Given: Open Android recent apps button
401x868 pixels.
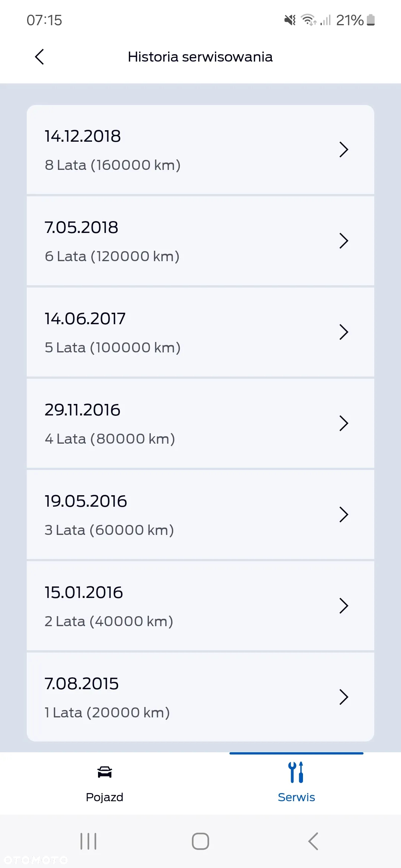Looking at the screenshot, I should (88, 841).
